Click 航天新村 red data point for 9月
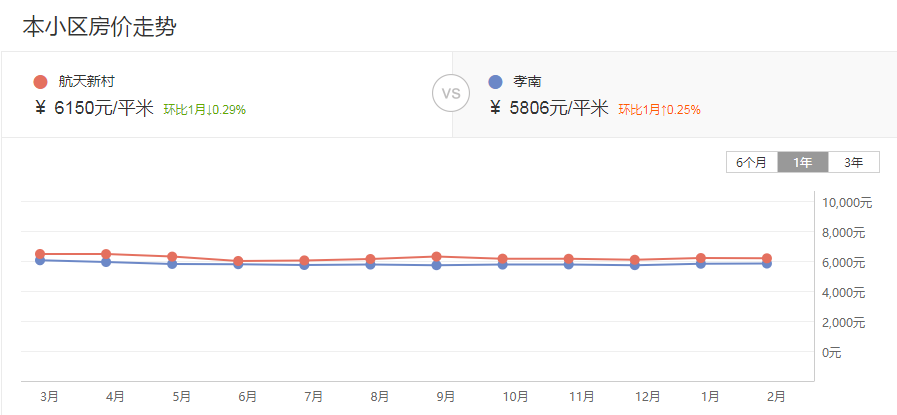The image size is (897, 415). pyautogui.click(x=436, y=257)
